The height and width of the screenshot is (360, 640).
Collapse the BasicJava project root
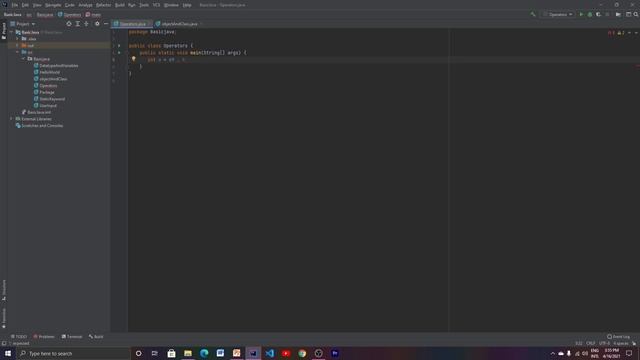11,32
